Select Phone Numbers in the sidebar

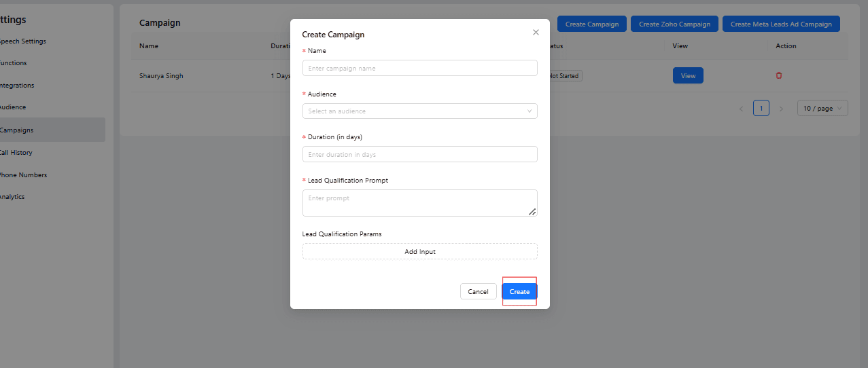23,175
